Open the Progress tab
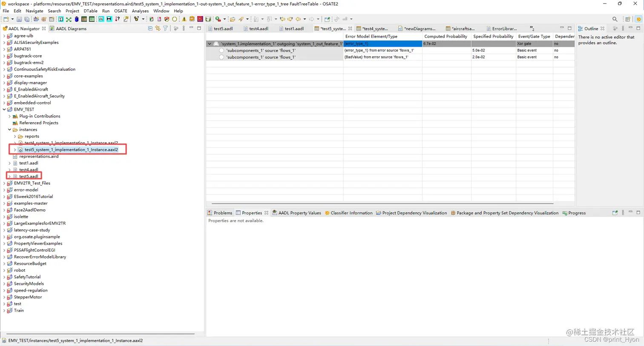Screen dimensions: 644x346 pos(574,213)
